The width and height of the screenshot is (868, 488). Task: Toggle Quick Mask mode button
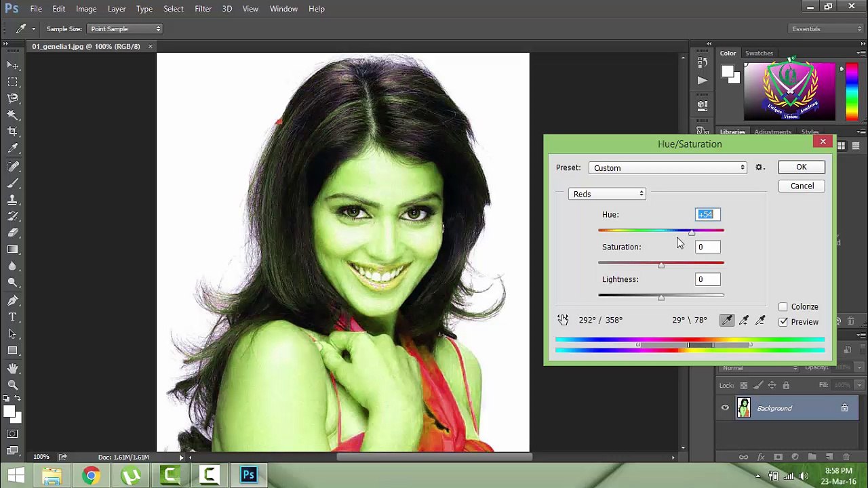point(12,434)
